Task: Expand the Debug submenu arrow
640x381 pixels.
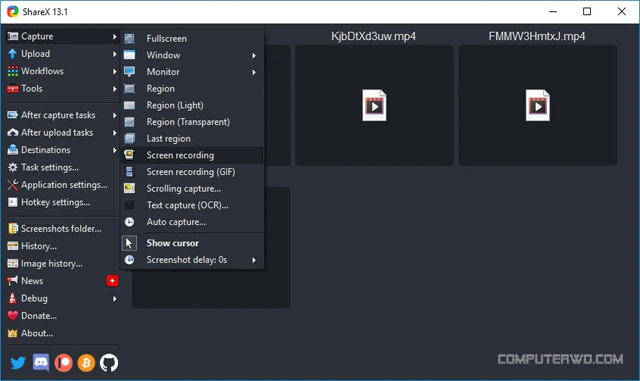Action: pos(114,299)
